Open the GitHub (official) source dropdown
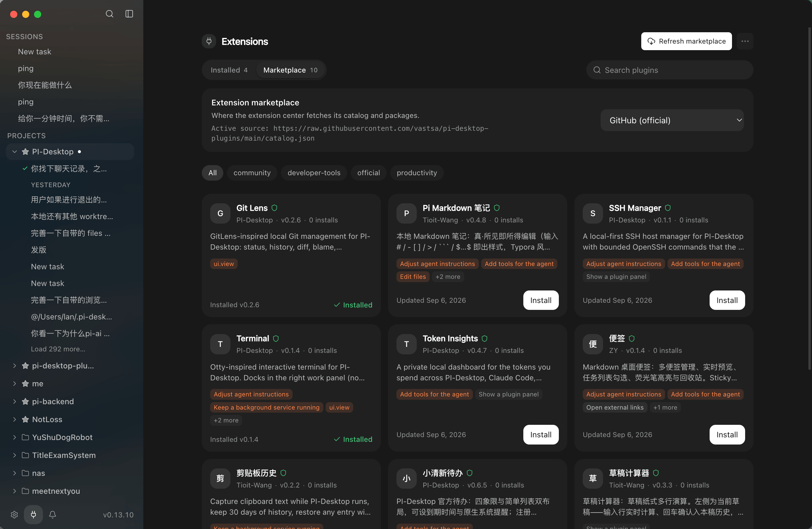This screenshot has width=812, height=529. coord(672,120)
